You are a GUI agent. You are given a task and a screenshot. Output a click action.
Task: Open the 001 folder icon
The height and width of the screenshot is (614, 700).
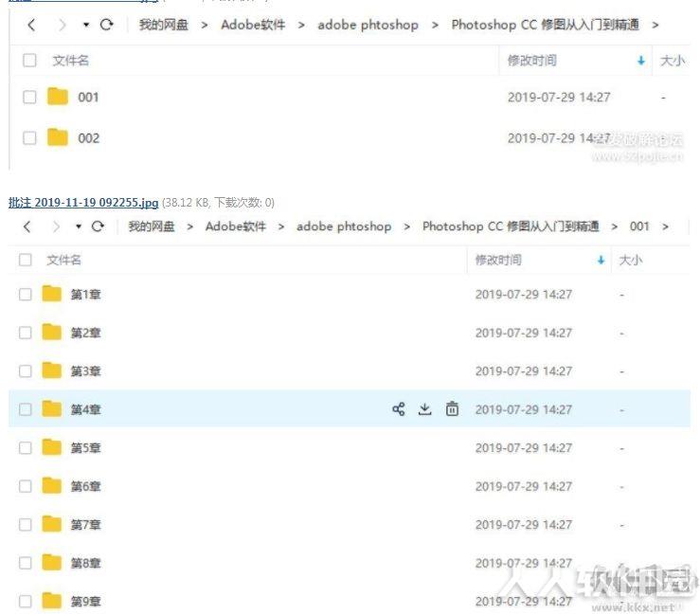pos(58,96)
